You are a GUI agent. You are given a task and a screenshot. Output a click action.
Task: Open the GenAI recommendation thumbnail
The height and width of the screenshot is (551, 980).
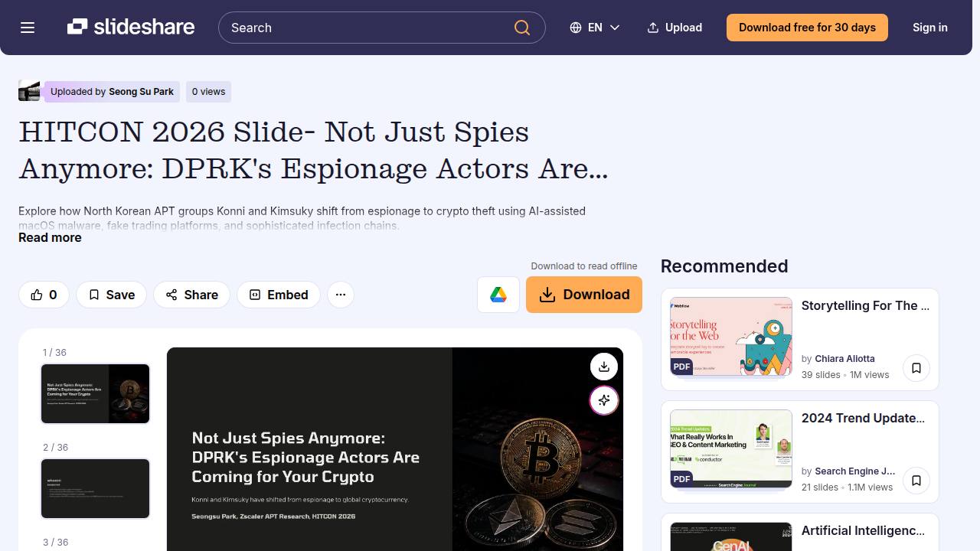coord(731,536)
